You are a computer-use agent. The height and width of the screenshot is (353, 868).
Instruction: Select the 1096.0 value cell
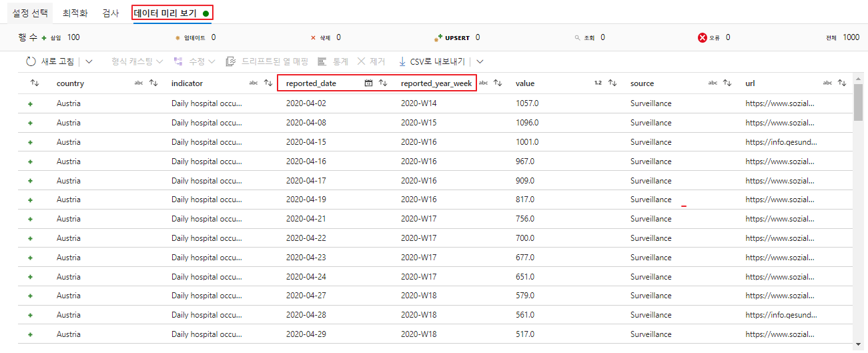coord(527,123)
